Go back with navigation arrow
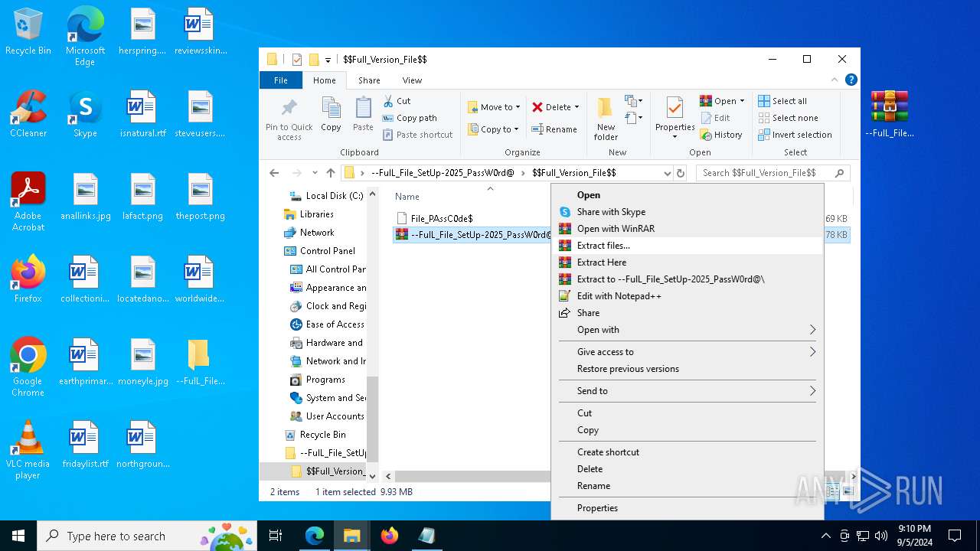Image resolution: width=980 pixels, height=551 pixels. 274,173
